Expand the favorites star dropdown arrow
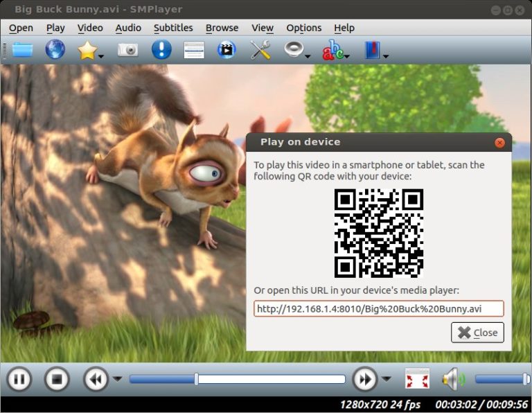 (x=100, y=56)
